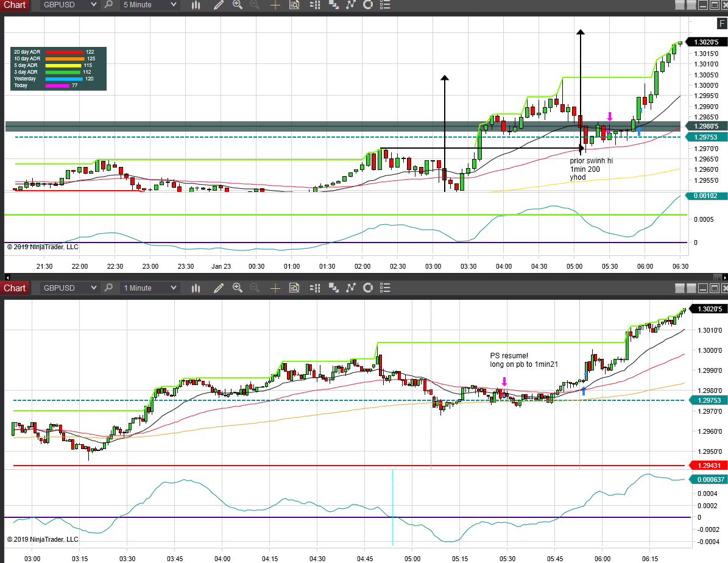Click the 0.000637 indicator marker

pyautogui.click(x=709, y=480)
